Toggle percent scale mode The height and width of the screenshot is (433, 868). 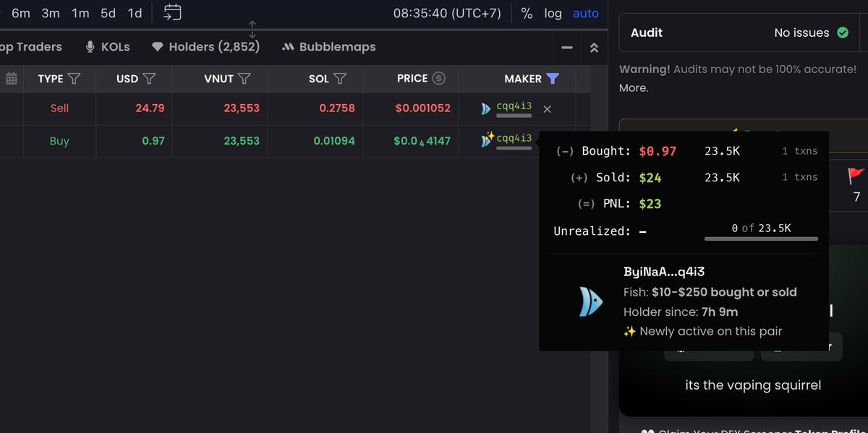pyautogui.click(x=527, y=13)
